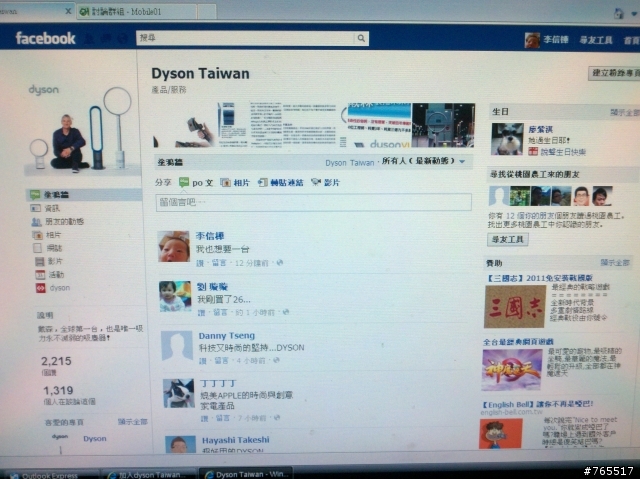Open the 三國志 ad image
The height and width of the screenshot is (479, 640).
coord(515,306)
